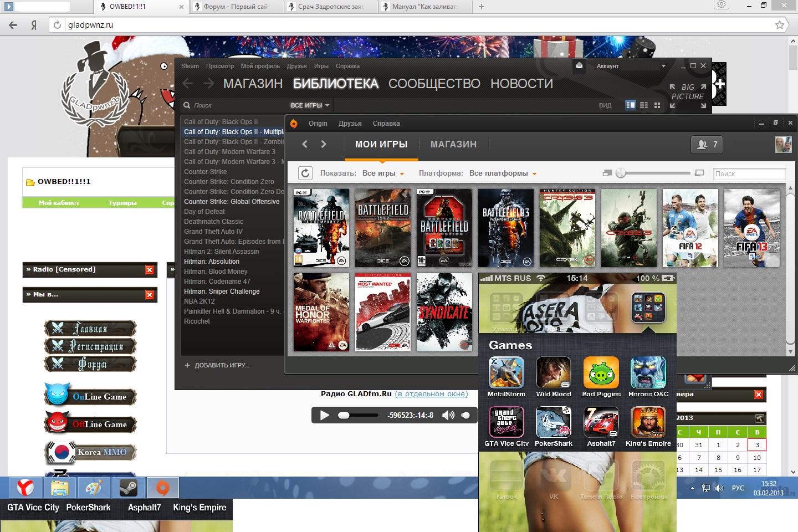Open Steam's Мой профиль menu
Image resolution: width=798 pixels, height=532 pixels.
[x=260, y=66]
